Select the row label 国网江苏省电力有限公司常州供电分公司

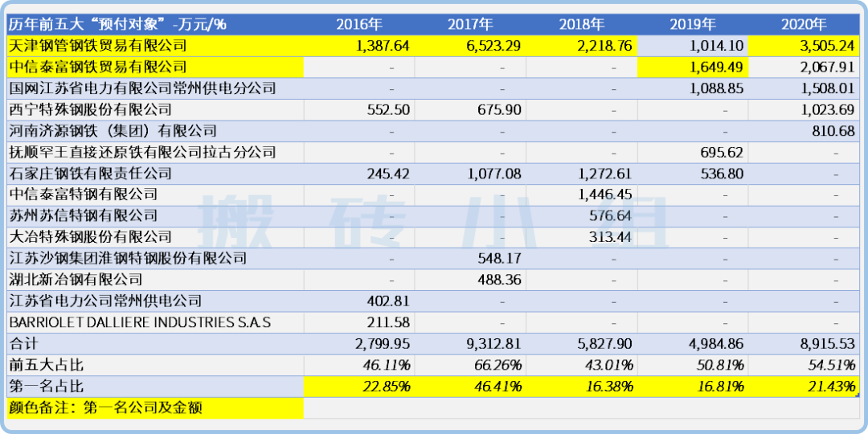point(142,88)
